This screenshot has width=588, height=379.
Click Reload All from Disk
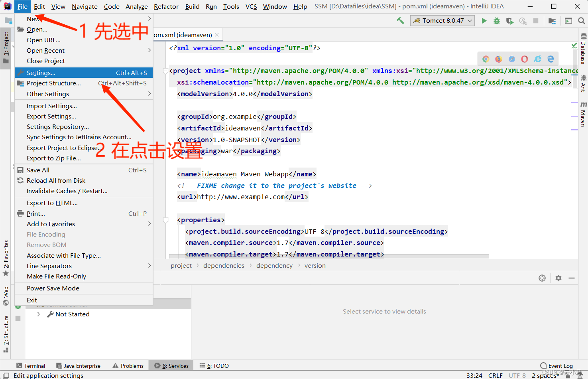tap(84, 180)
